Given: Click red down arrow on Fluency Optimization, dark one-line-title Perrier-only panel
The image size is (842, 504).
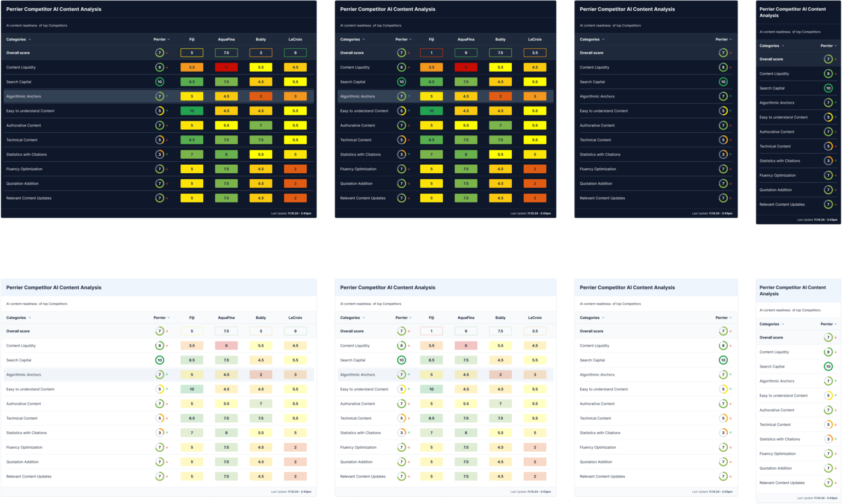Looking at the screenshot, I should [x=730, y=169].
